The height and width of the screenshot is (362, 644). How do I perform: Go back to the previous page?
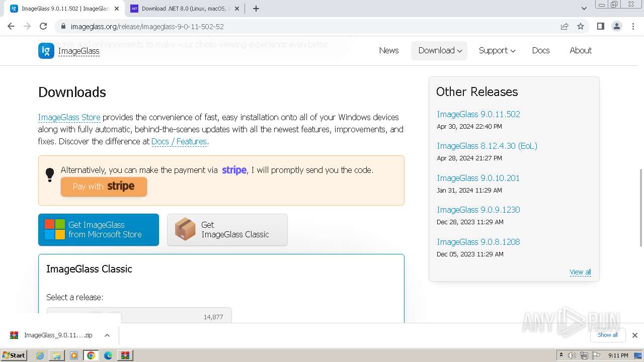pyautogui.click(x=11, y=26)
